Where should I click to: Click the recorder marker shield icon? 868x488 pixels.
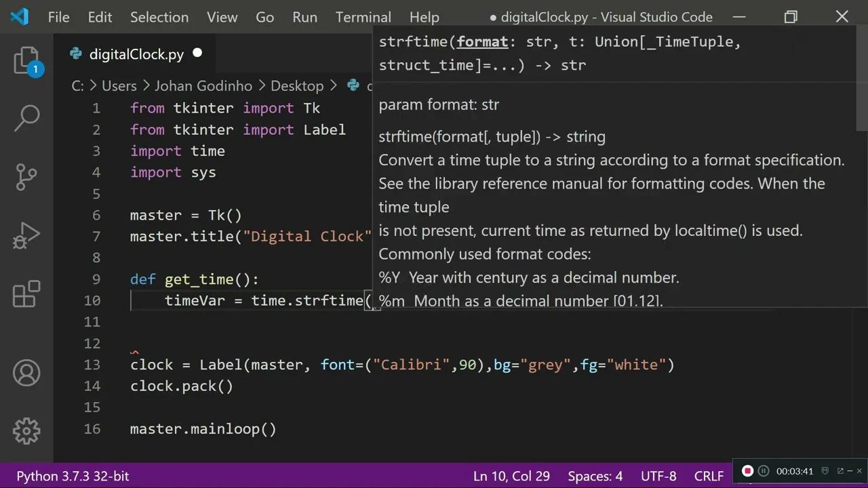[825, 470]
